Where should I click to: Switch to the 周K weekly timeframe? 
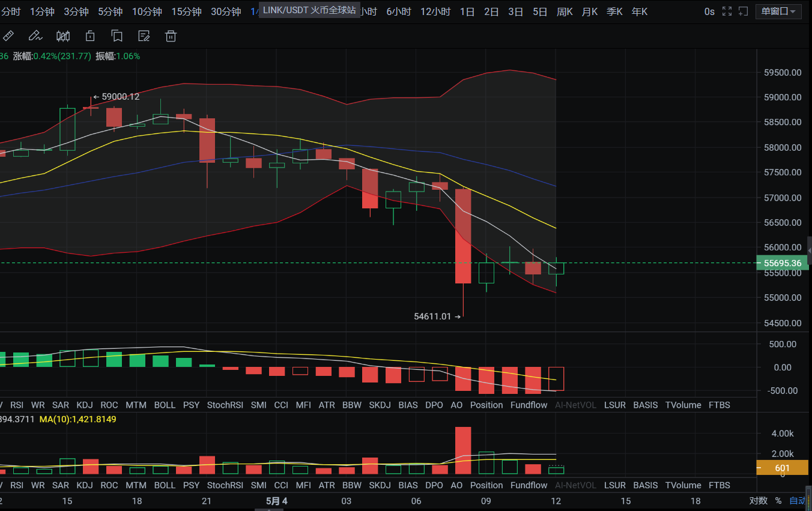565,11
